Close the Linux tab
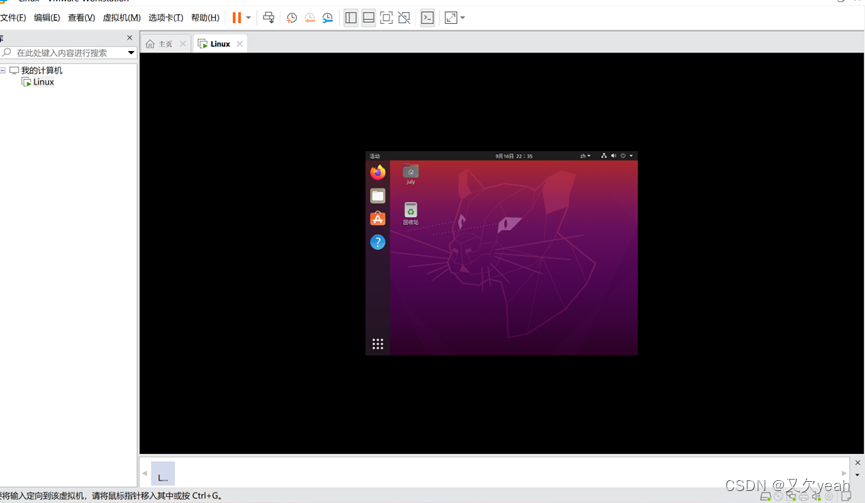This screenshot has height=503, width=865. coord(239,44)
